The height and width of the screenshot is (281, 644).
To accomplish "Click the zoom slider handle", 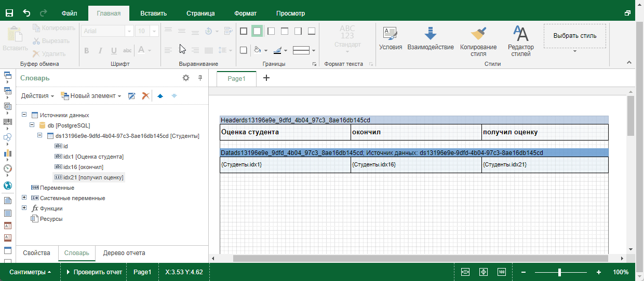I will (x=559, y=272).
